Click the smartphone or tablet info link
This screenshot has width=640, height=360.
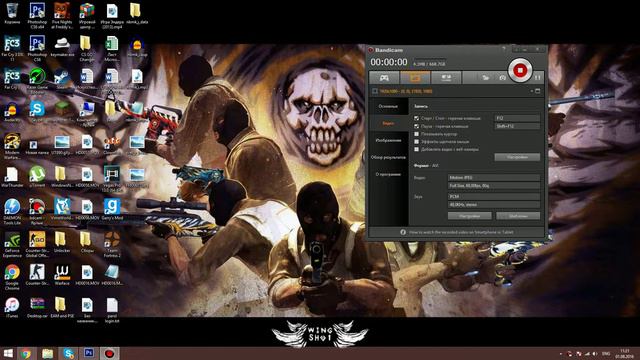point(461,232)
